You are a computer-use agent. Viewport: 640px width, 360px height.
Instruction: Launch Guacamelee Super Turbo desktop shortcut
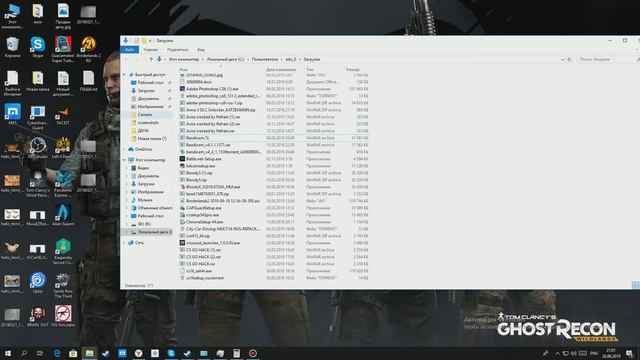63,49
